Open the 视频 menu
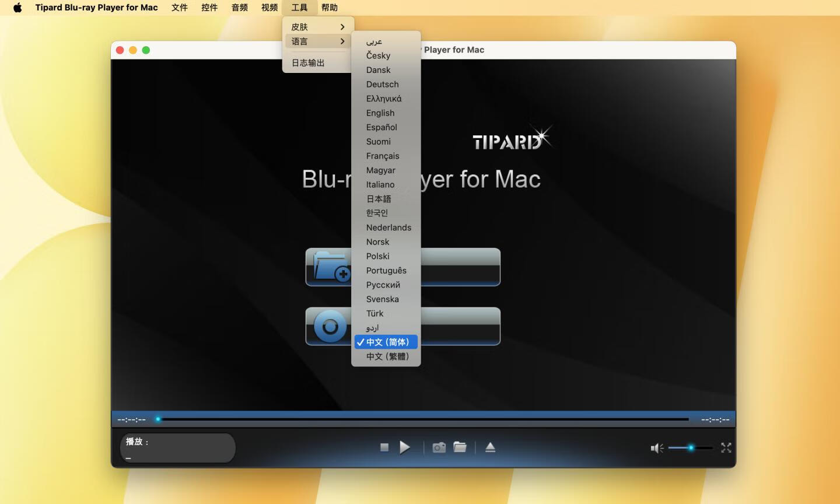Viewport: 840px width, 504px height. [x=269, y=8]
